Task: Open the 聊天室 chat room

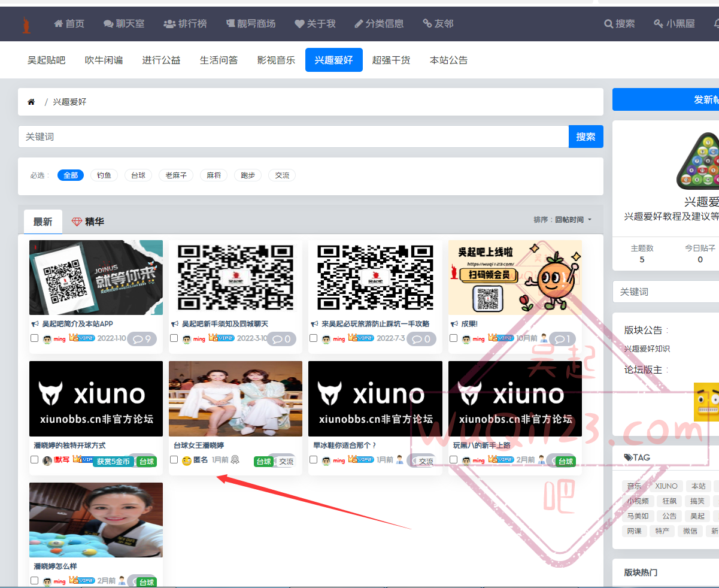Action: (124, 24)
